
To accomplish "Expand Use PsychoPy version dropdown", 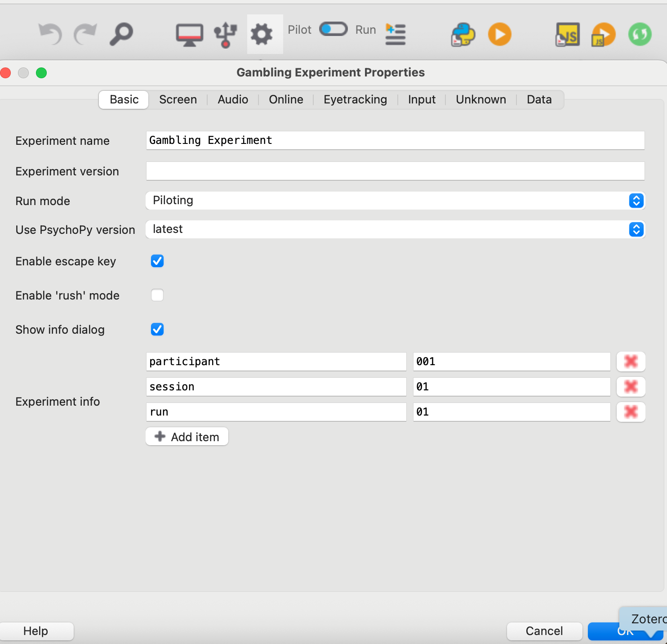I will (x=396, y=229).
